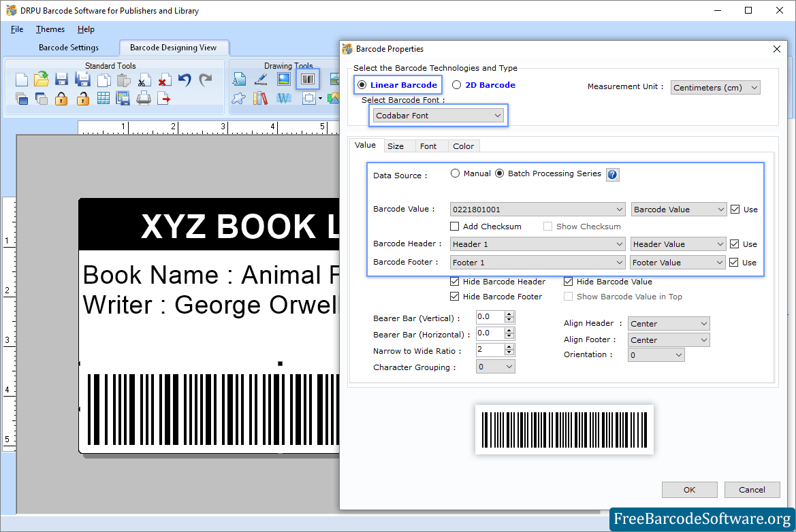Select the Text drawing tool
This screenshot has width=796, height=532.
[x=239, y=79]
